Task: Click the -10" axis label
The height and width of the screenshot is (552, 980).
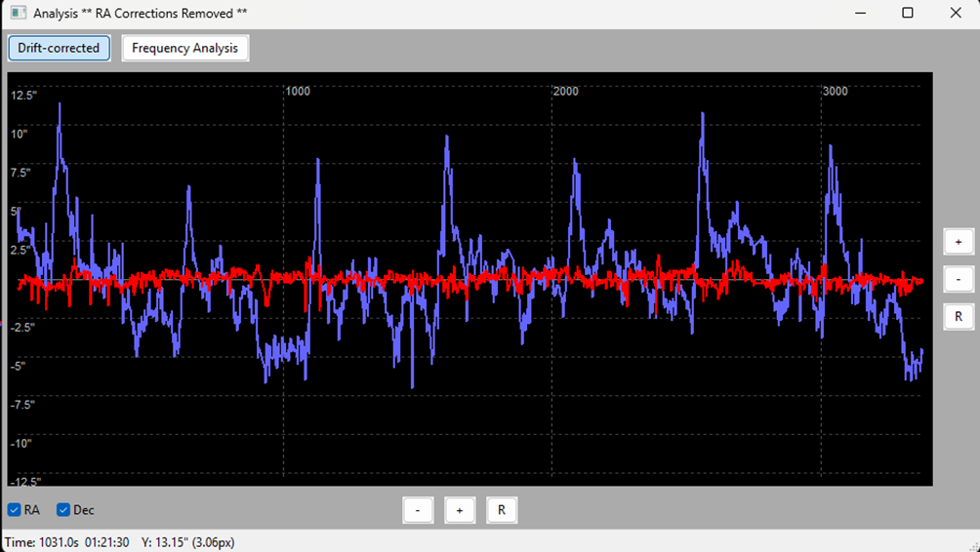Action: [x=20, y=444]
